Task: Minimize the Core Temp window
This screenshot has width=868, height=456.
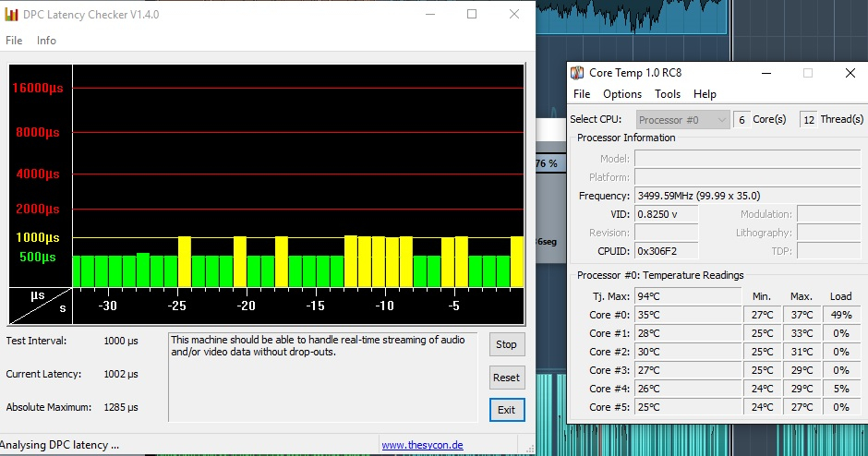Action: pos(765,73)
